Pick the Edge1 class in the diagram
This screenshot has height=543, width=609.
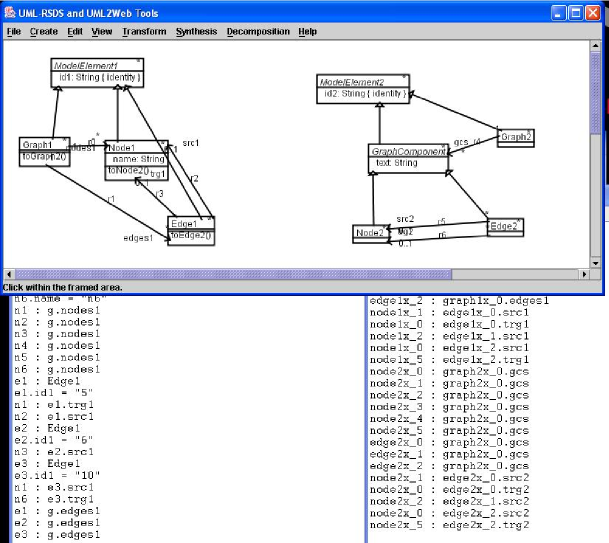tap(190, 229)
